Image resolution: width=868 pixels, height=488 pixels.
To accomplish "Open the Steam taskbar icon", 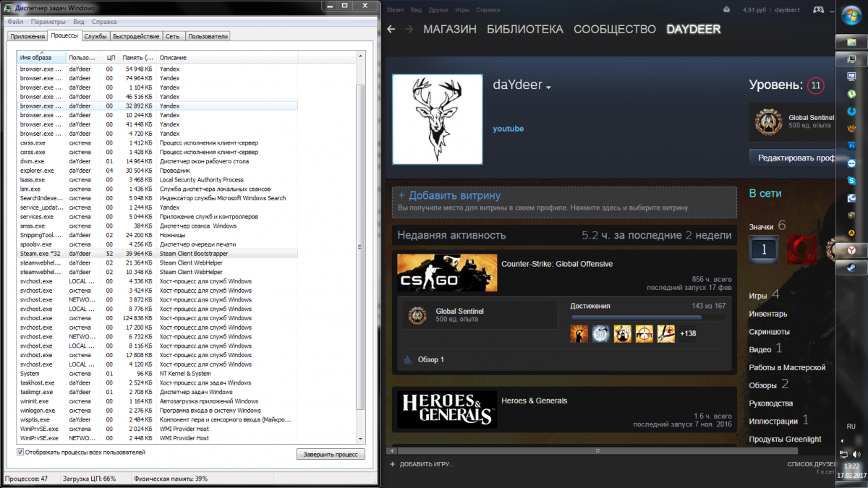I will pos(852,268).
